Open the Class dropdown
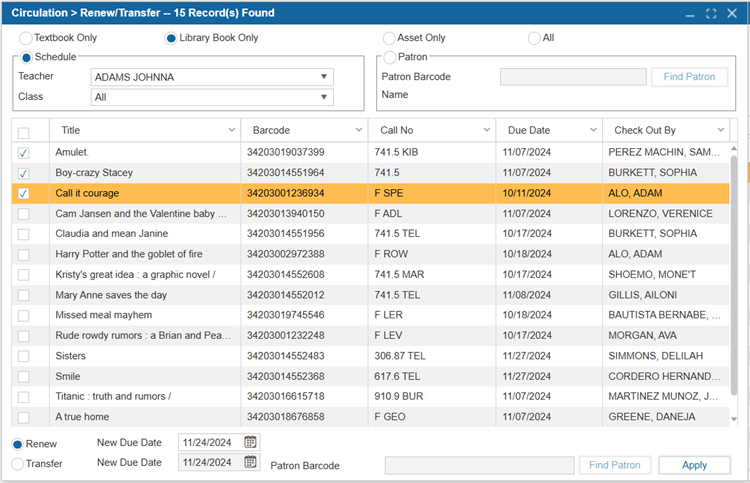Screen dimensions: 750x483 (212, 97)
